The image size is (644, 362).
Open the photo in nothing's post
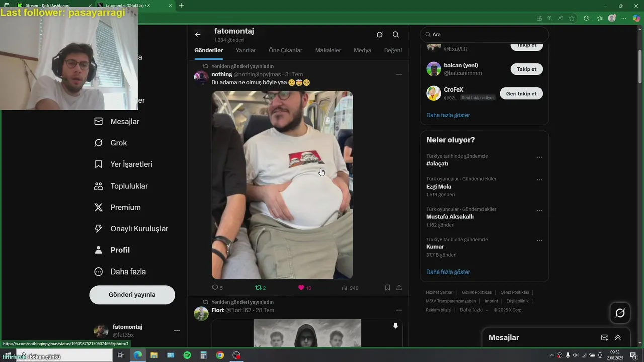[282, 185]
